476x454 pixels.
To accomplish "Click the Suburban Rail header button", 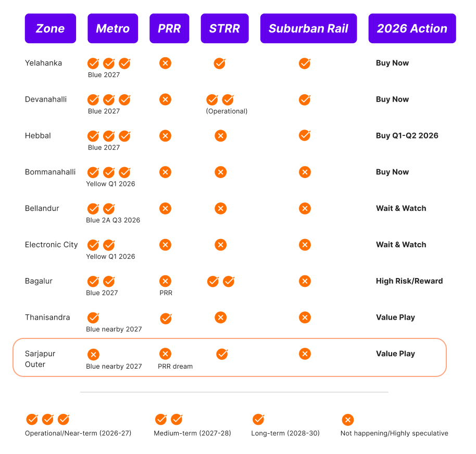I will point(308,29).
